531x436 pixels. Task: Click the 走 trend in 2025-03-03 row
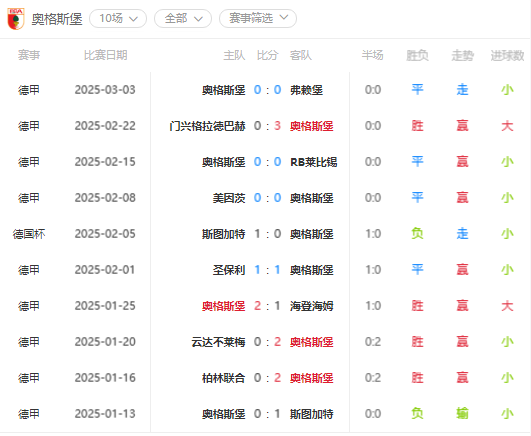(462, 90)
